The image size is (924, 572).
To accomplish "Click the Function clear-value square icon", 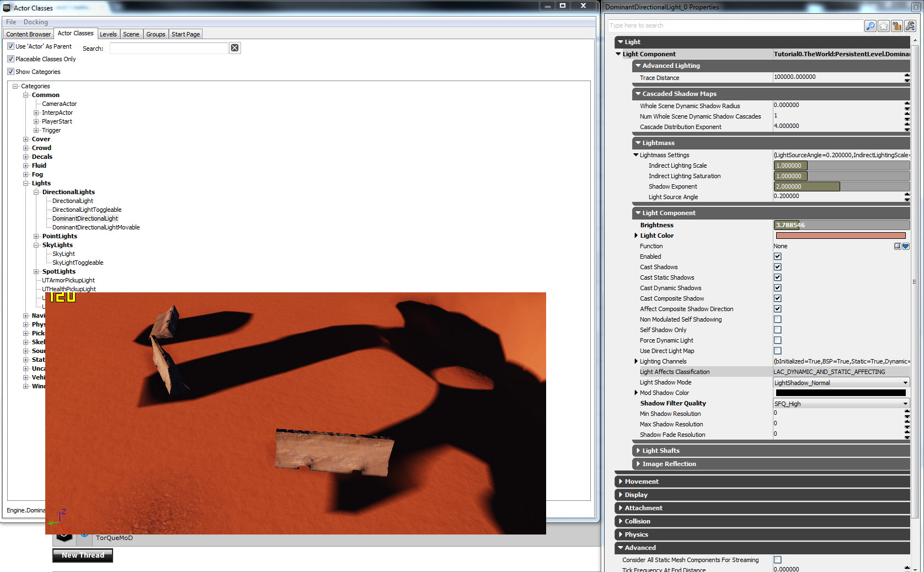I will click(898, 246).
